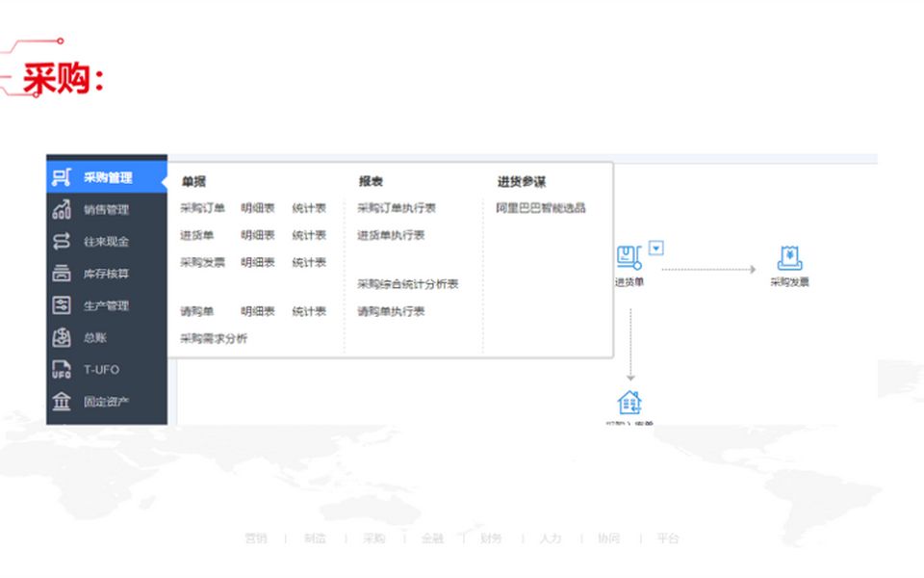Open the 采购综合统计分析表 report
This screenshot has width=924, height=578.
pyautogui.click(x=407, y=283)
